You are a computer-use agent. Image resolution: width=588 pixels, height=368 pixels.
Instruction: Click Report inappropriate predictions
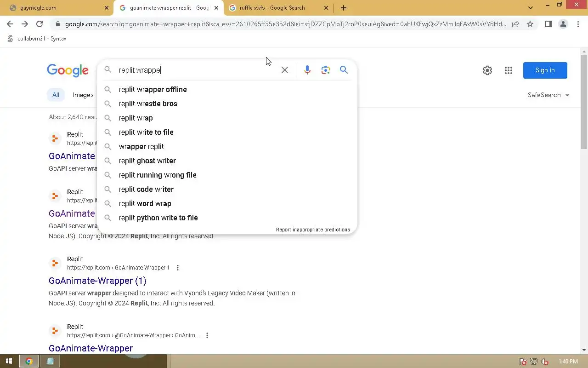pos(313,230)
